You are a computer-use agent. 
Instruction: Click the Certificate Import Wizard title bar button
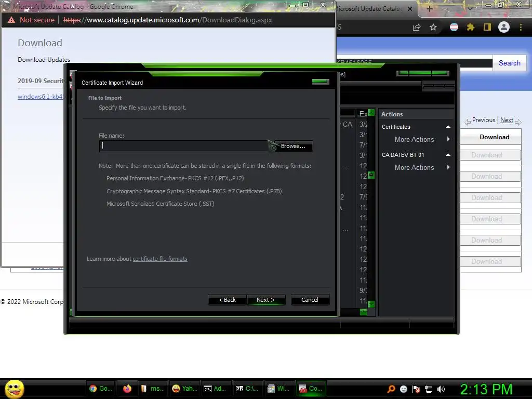[x=320, y=82]
